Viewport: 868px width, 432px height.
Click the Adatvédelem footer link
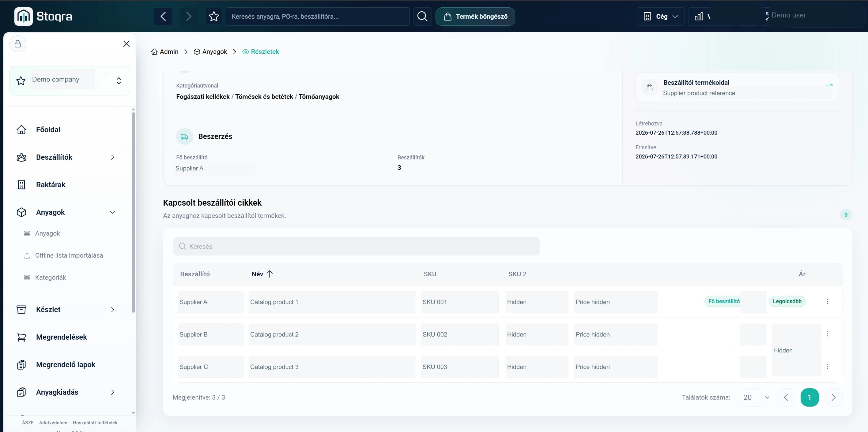pyautogui.click(x=53, y=423)
